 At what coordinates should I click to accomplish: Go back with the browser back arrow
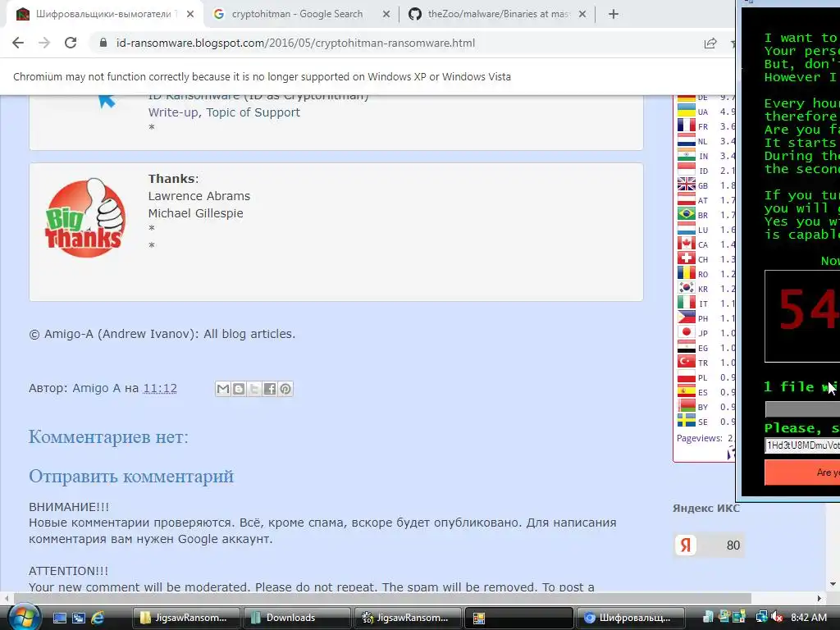[x=18, y=43]
